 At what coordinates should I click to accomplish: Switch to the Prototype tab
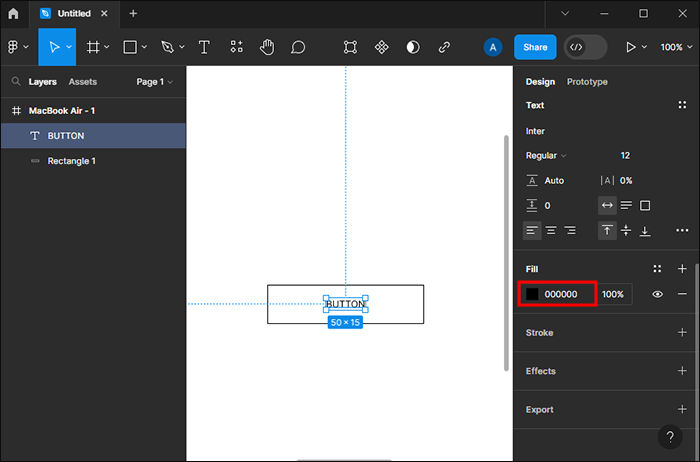click(587, 82)
